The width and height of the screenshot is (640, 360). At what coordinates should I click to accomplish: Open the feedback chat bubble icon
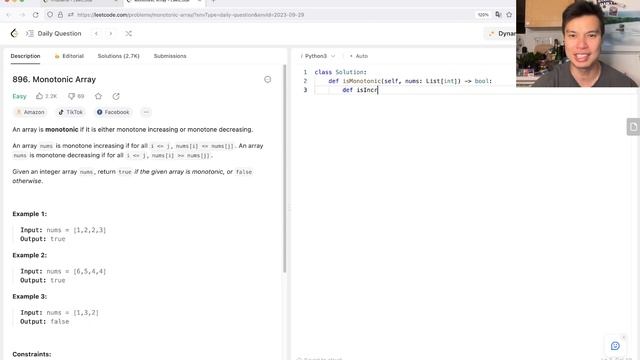point(615,346)
